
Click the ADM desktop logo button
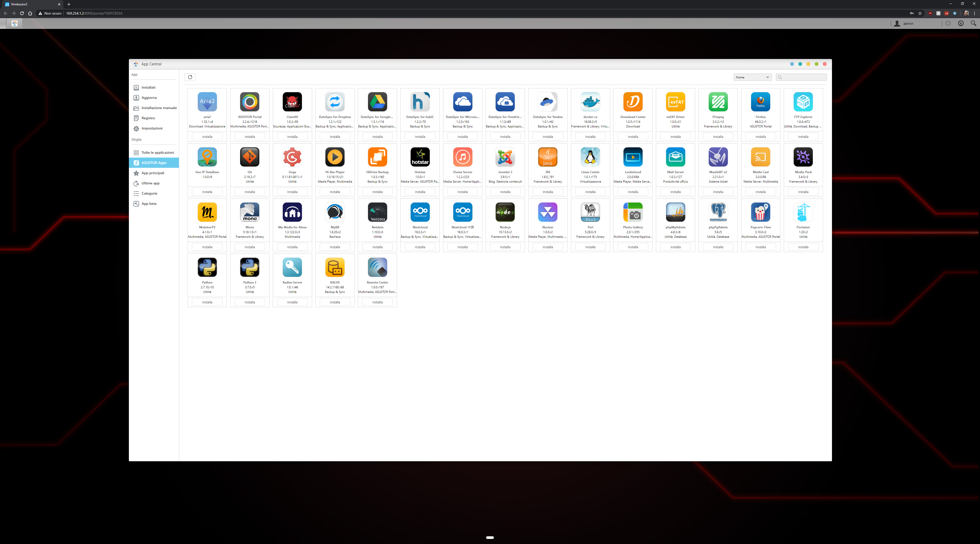click(x=15, y=23)
